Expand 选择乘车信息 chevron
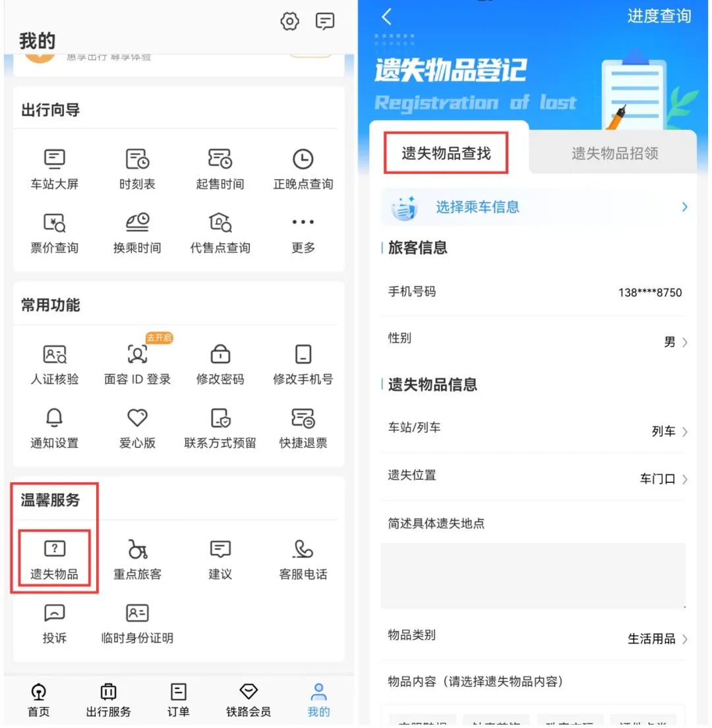The image size is (712, 728). (684, 207)
